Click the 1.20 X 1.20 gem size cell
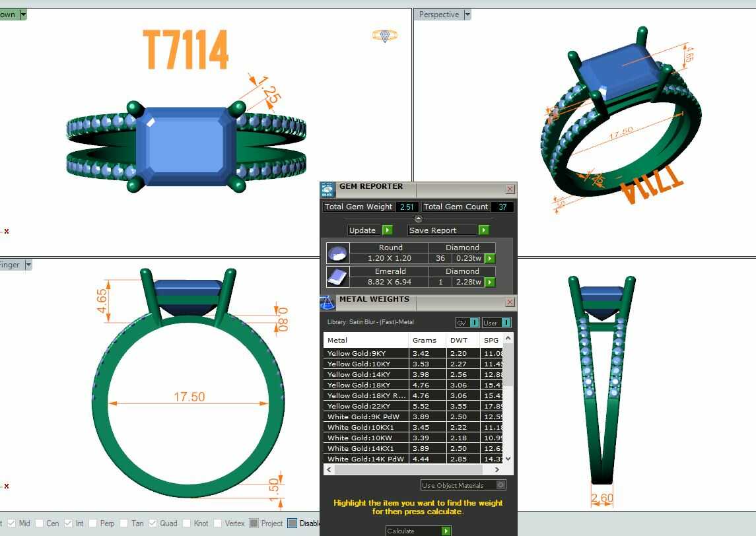Viewport: 756px width, 536px height. pos(389,258)
